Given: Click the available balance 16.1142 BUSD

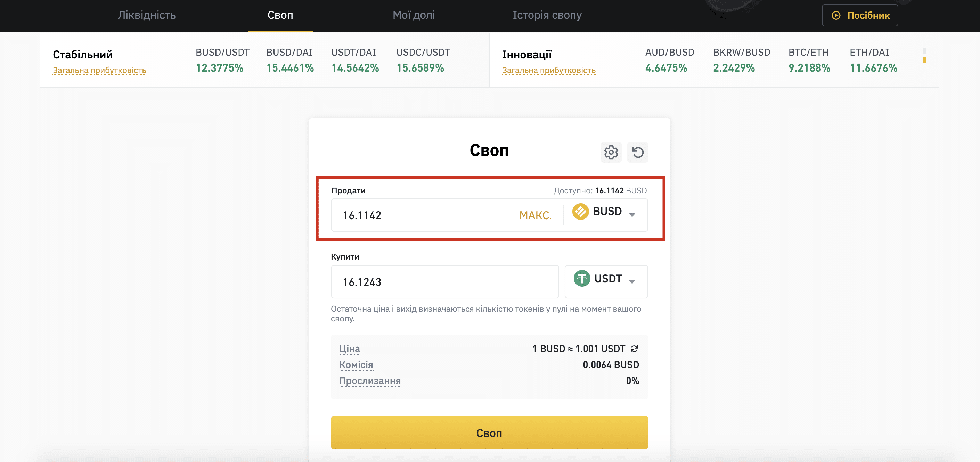Looking at the screenshot, I should coord(621,190).
